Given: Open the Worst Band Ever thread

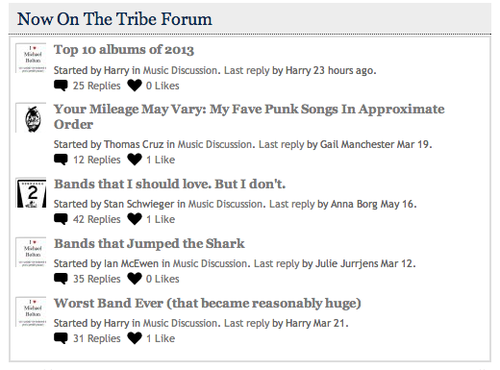Looking at the screenshot, I should (207, 303).
